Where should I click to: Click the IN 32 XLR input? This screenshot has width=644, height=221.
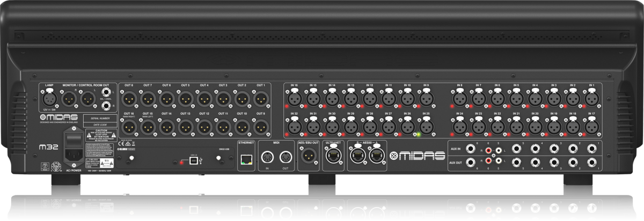coord(294,127)
